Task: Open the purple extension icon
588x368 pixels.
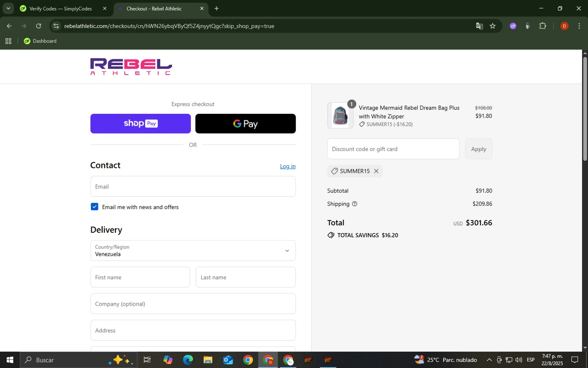Action: point(513,26)
